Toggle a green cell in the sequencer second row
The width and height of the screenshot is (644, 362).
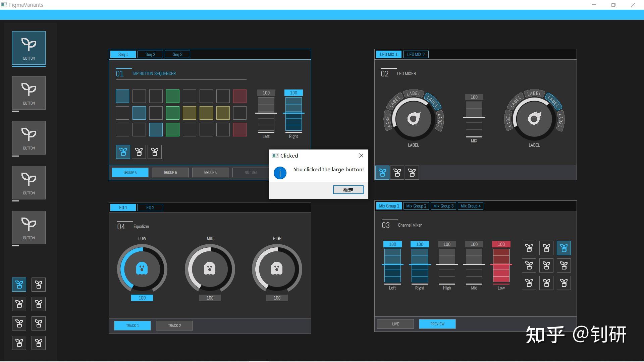click(172, 113)
